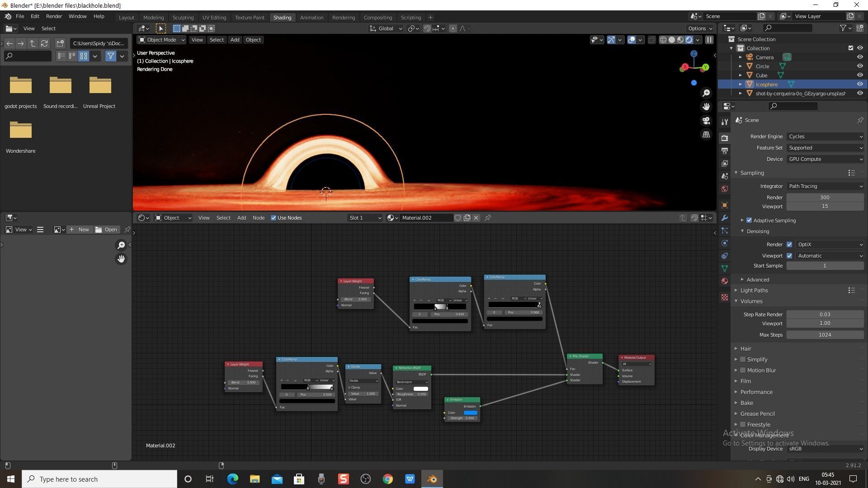Click the viewport zoom magnifier gizmo
The width and height of the screenshot is (868, 488).
706,93
